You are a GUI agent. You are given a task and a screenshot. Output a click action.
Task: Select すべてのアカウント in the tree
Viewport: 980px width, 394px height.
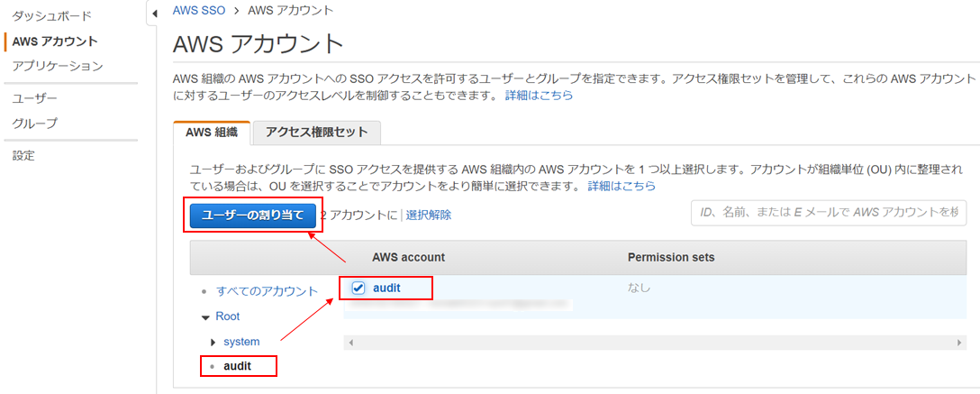pyautogui.click(x=267, y=291)
